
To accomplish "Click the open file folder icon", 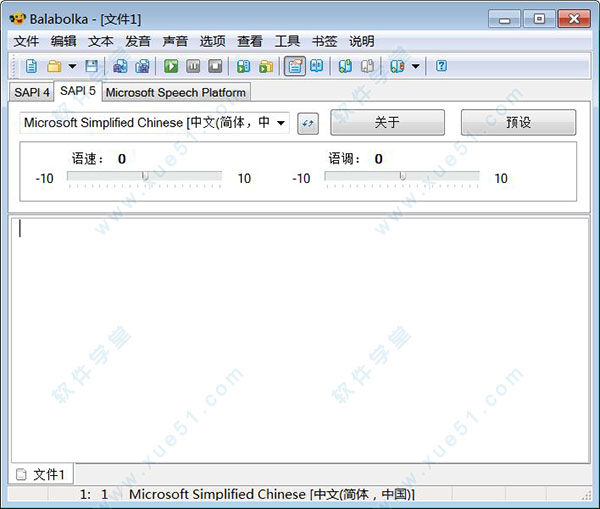I will 54,66.
